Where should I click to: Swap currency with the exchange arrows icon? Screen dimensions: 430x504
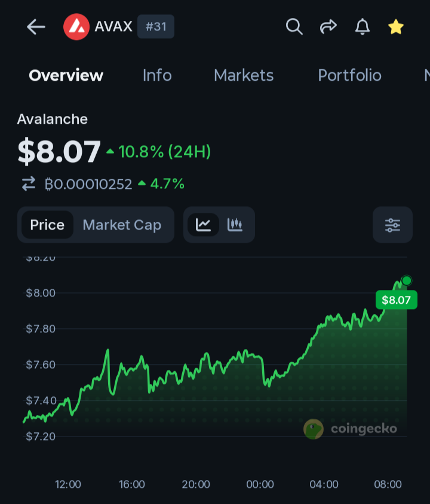(29, 184)
